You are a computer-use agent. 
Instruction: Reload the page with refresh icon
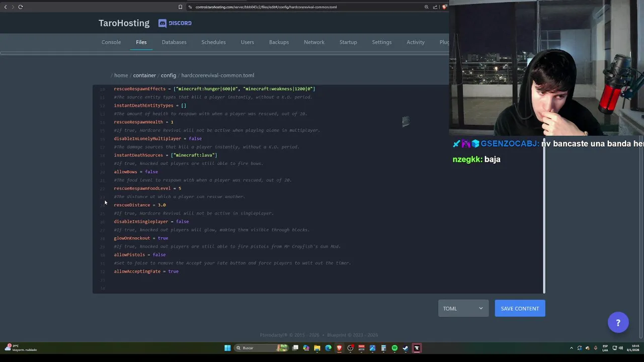coord(20,7)
